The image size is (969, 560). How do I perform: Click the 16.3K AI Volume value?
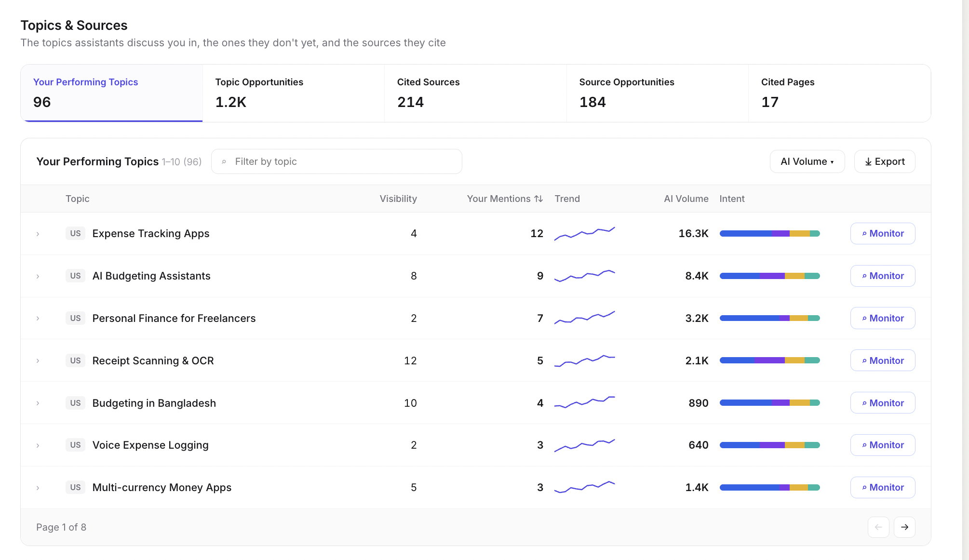click(693, 233)
